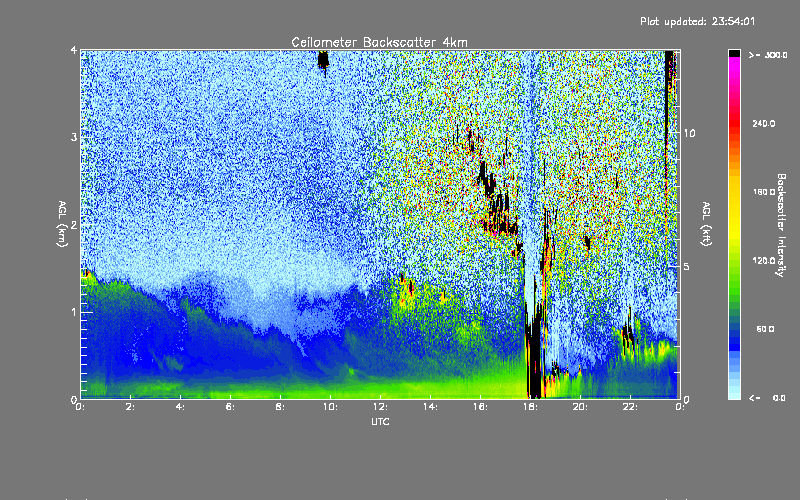Click the '10:' UTC hour tick label
This screenshot has height=500, width=800.
(330, 407)
